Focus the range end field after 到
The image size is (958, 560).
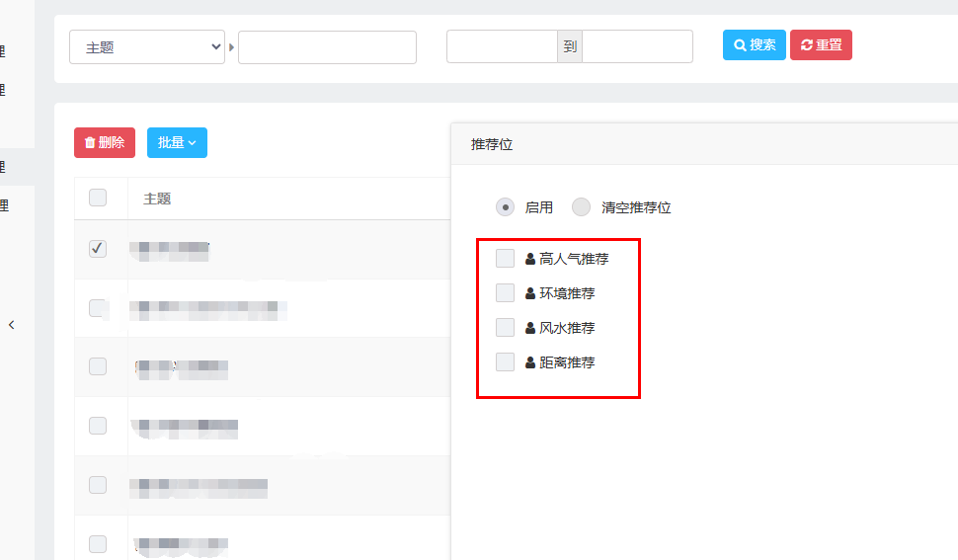(637, 46)
